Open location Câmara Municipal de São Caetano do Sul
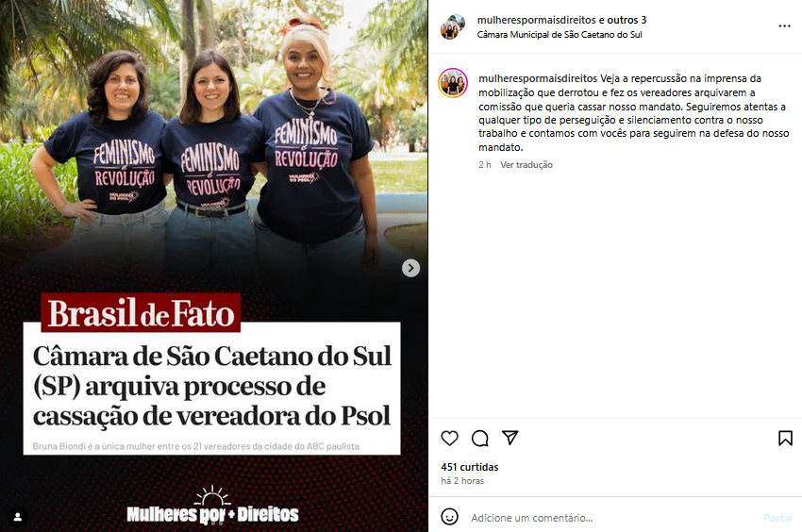The image size is (802, 532). [560, 35]
